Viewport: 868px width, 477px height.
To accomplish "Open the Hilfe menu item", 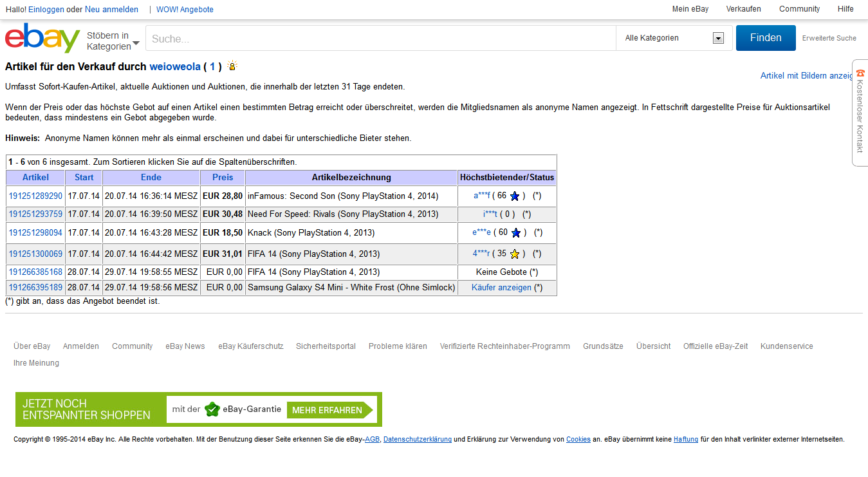I will (x=845, y=9).
